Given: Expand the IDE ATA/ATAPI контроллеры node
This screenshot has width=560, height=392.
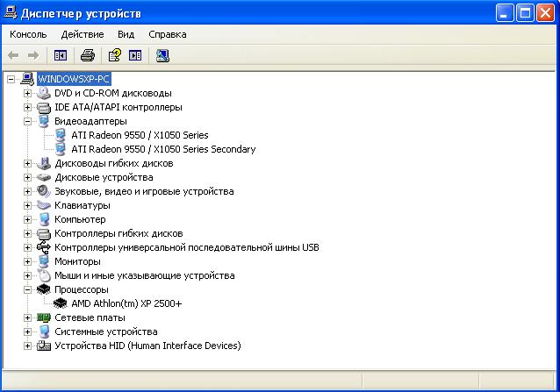Looking at the screenshot, I should click(27, 107).
